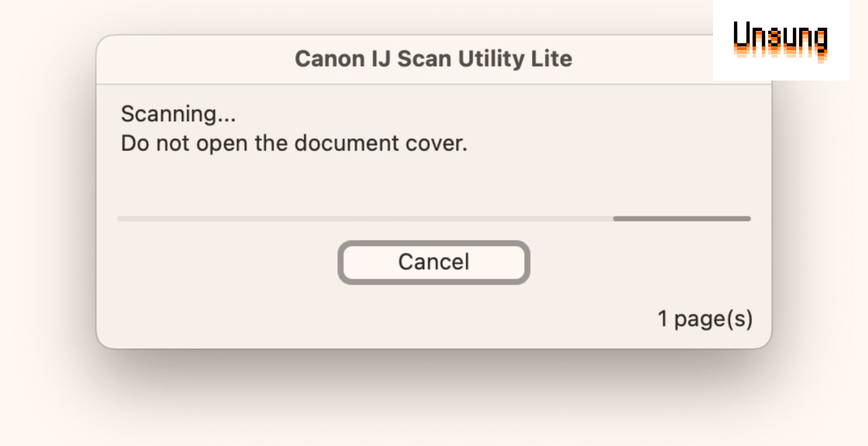This screenshot has height=446, width=868.
Task: Click the Cancel button
Action: click(x=433, y=262)
